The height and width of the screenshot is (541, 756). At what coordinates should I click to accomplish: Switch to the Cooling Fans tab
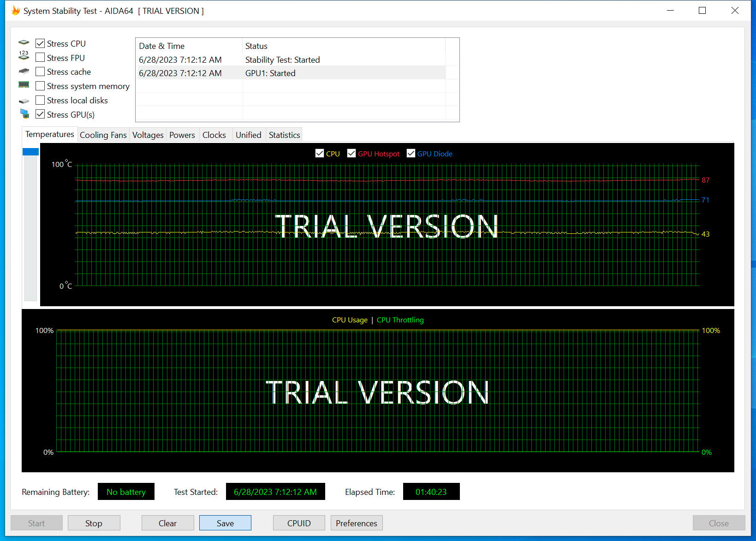point(103,135)
